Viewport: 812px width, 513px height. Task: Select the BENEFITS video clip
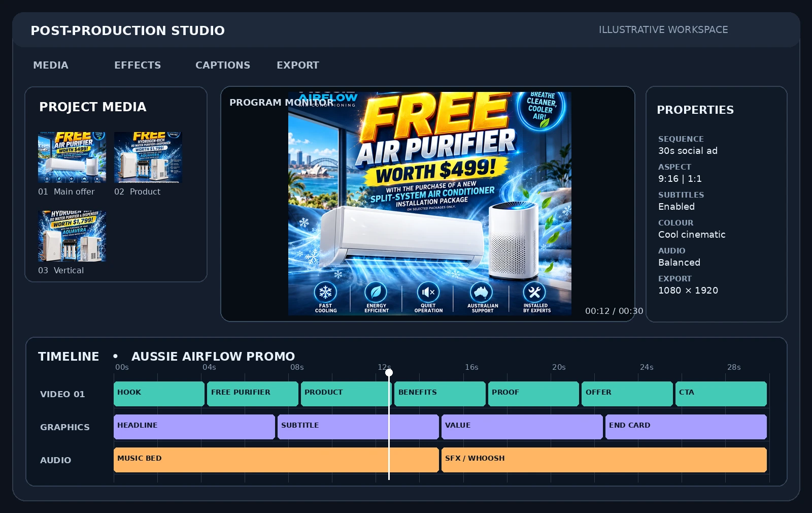point(440,394)
